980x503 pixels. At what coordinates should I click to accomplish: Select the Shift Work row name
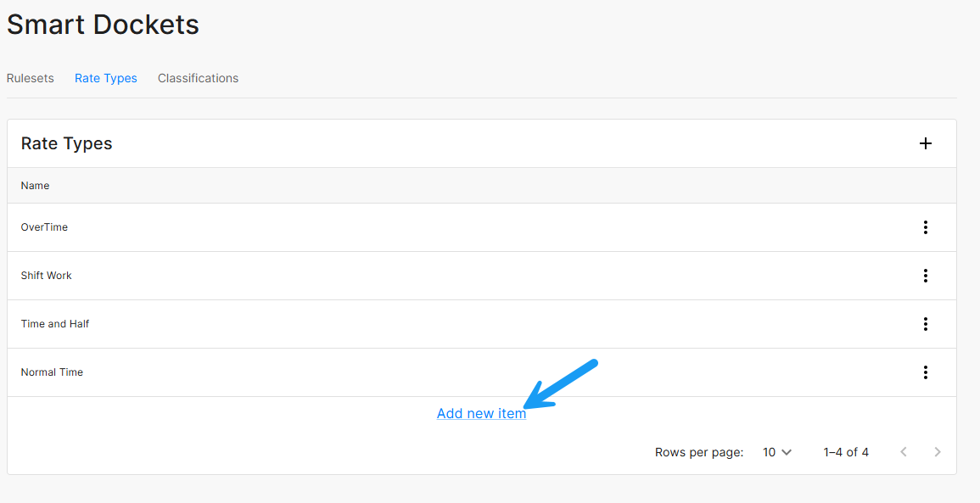click(47, 276)
